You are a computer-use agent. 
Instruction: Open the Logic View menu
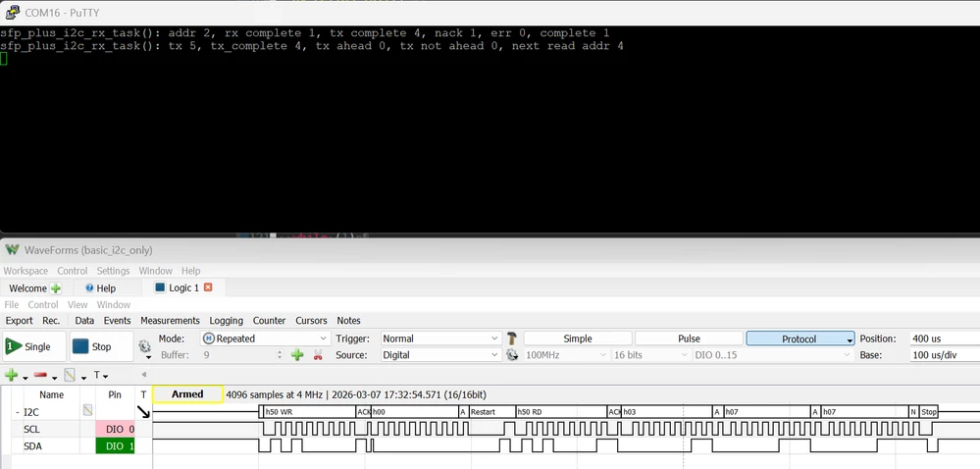coord(77,304)
